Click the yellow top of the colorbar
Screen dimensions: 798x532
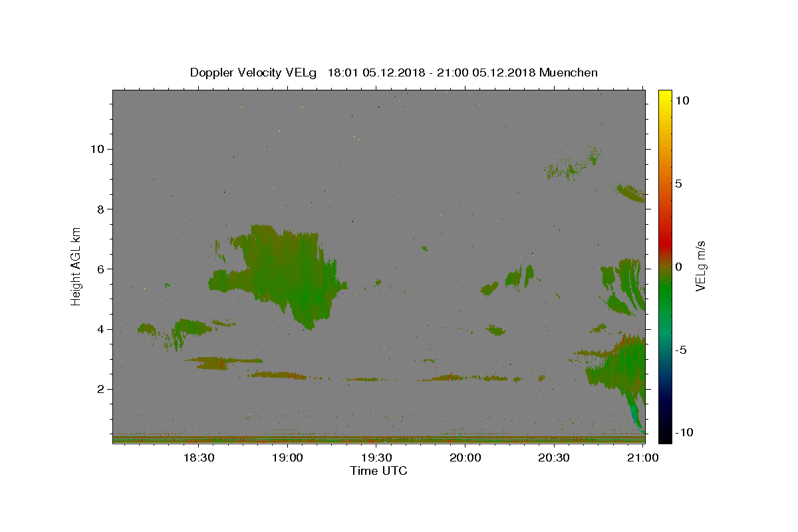coord(664,97)
